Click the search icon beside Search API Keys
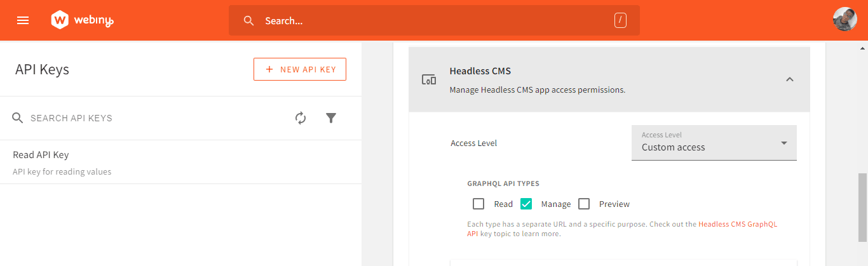The image size is (868, 266). pos(18,118)
